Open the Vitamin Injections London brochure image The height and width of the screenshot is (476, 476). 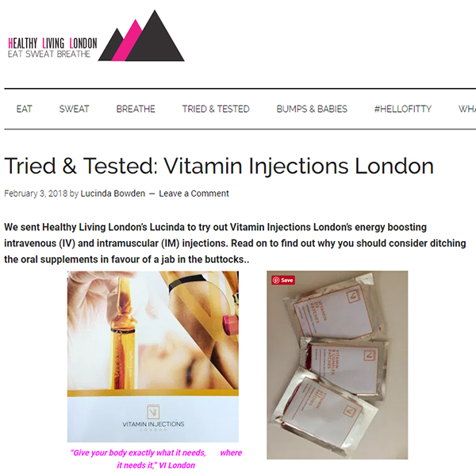pos(153,357)
